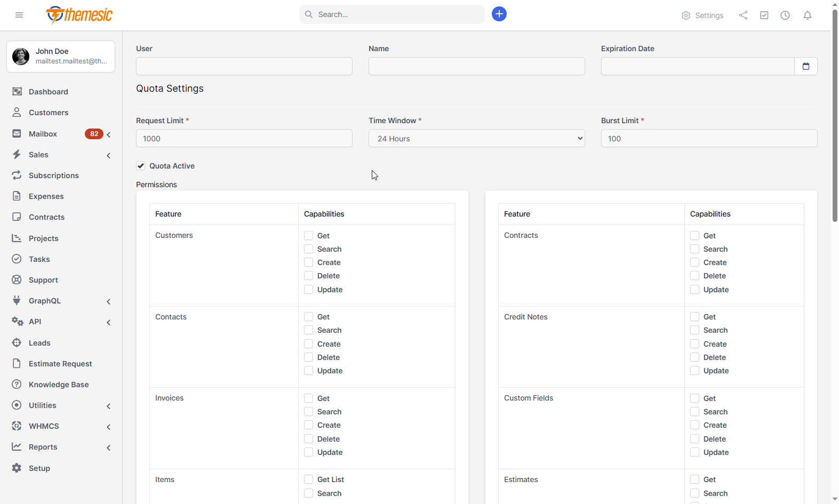Focus the top Search field
Image resolution: width=839 pixels, height=504 pixels.
[x=392, y=14]
